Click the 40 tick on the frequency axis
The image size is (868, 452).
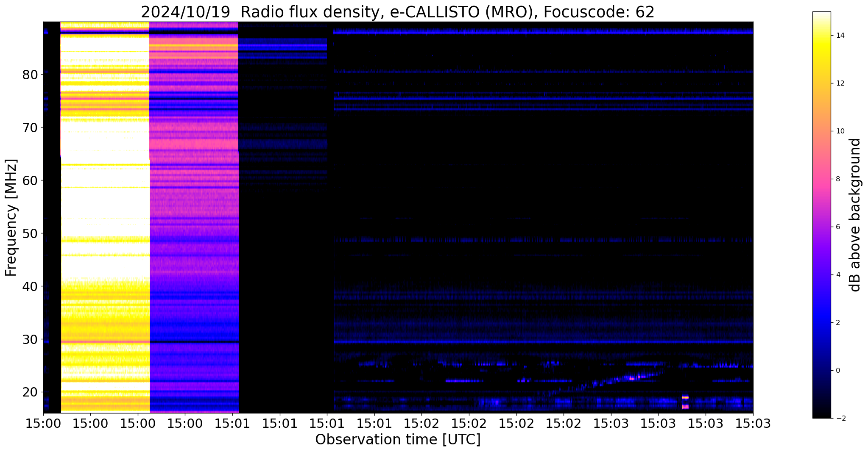[30, 286]
